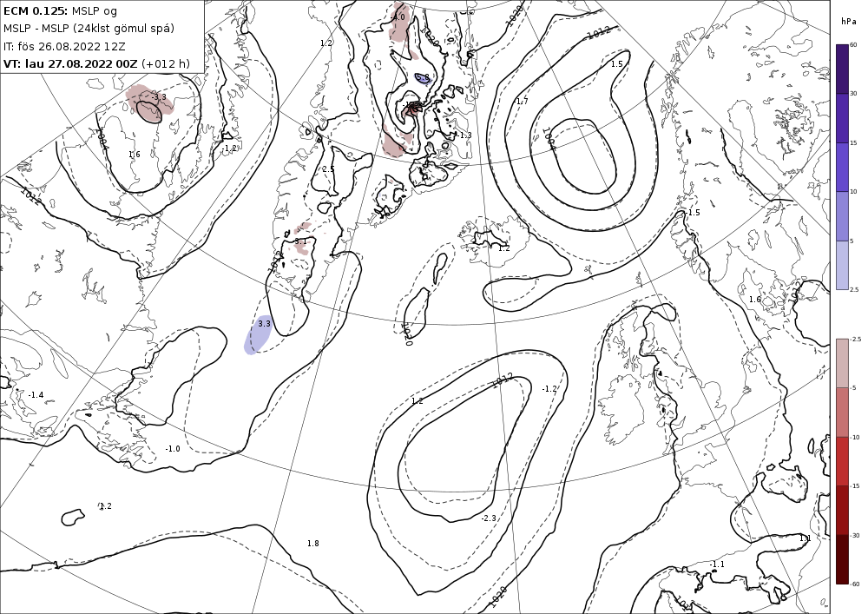The height and width of the screenshot is (614, 868).
Task: Click the '1020' isobar label near Iceland's southwest
Action: click(409, 335)
